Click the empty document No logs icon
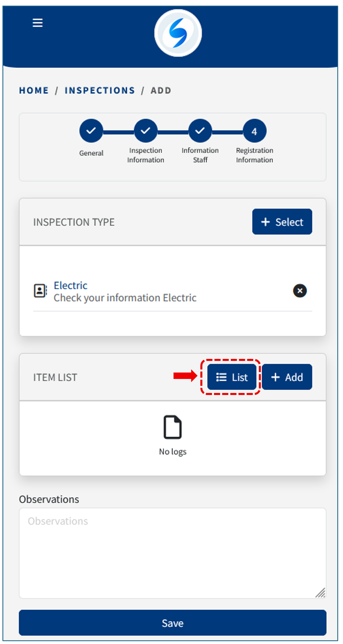The height and width of the screenshot is (644, 343). 173,427
